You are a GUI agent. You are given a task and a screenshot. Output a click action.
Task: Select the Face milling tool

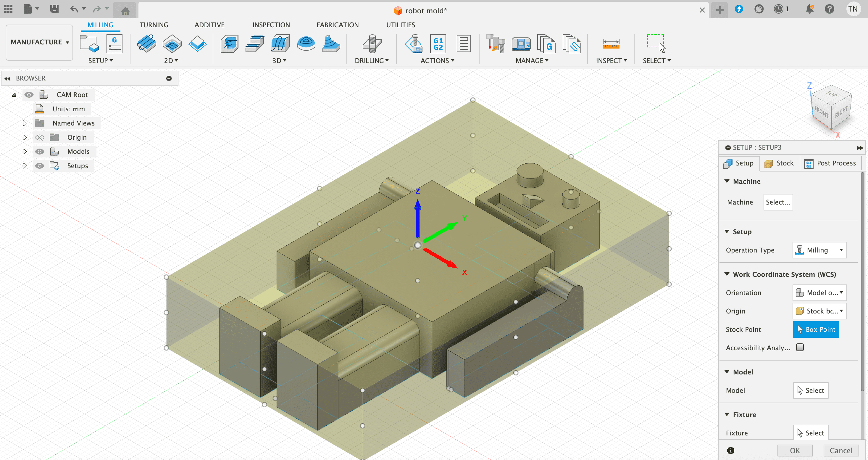[x=197, y=44]
